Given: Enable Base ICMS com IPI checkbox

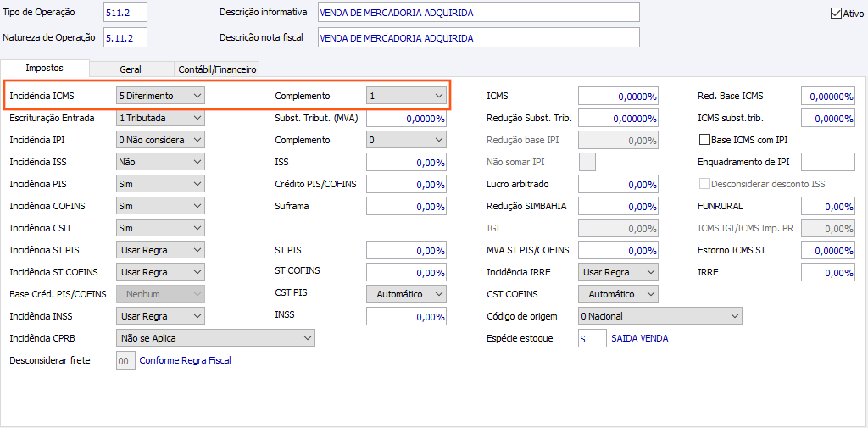Looking at the screenshot, I should point(704,140).
